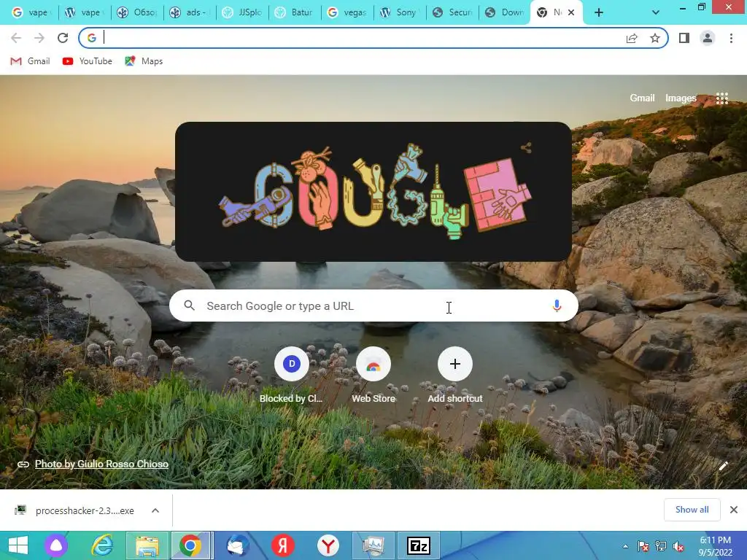Close the active New Tab
Viewport: 747px width, 560px height.
571,13
